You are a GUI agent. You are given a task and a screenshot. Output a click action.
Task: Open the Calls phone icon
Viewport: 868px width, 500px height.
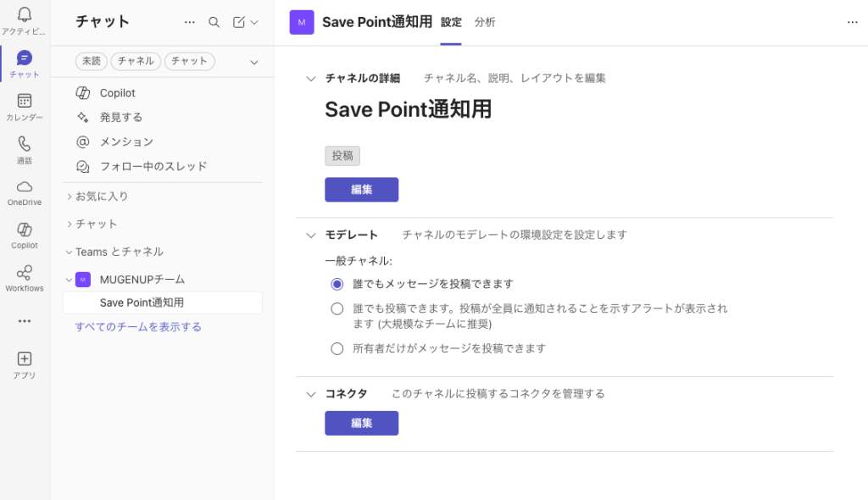coord(25,144)
